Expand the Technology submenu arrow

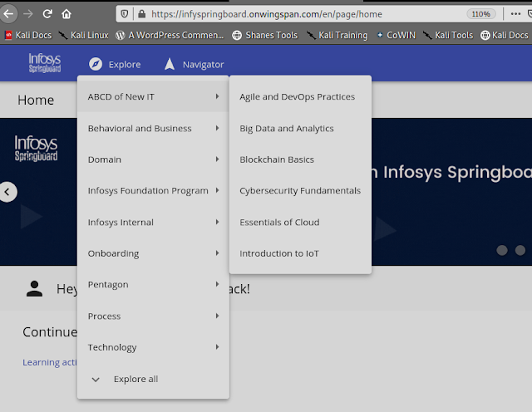tap(217, 347)
